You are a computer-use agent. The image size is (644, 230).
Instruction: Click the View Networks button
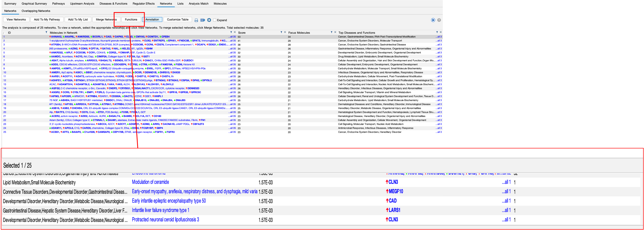pyautogui.click(x=16, y=20)
